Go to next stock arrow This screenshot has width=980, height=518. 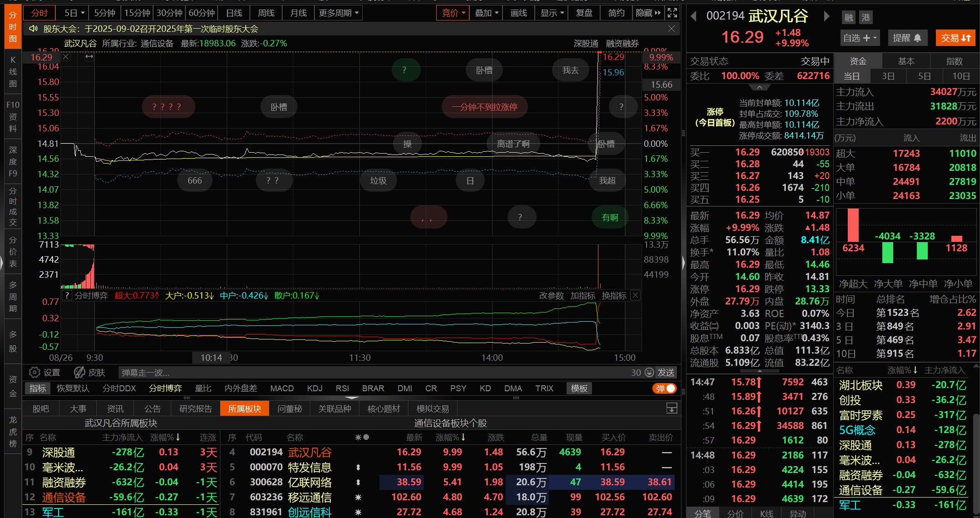point(826,16)
